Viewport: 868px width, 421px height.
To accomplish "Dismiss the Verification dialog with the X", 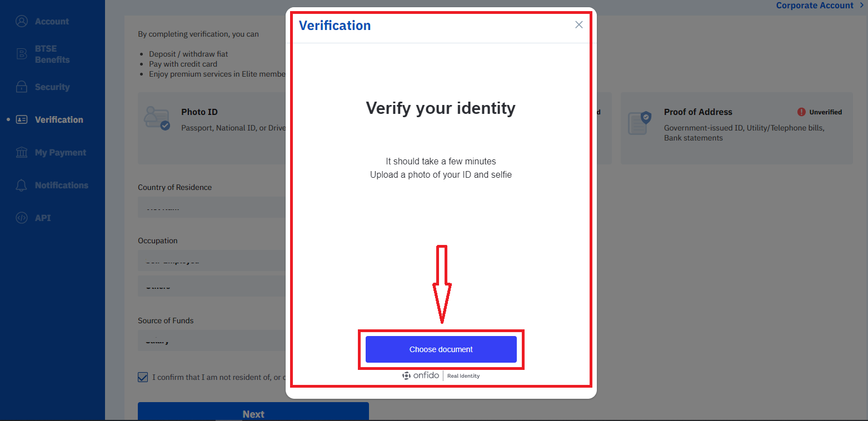I will click(x=578, y=24).
